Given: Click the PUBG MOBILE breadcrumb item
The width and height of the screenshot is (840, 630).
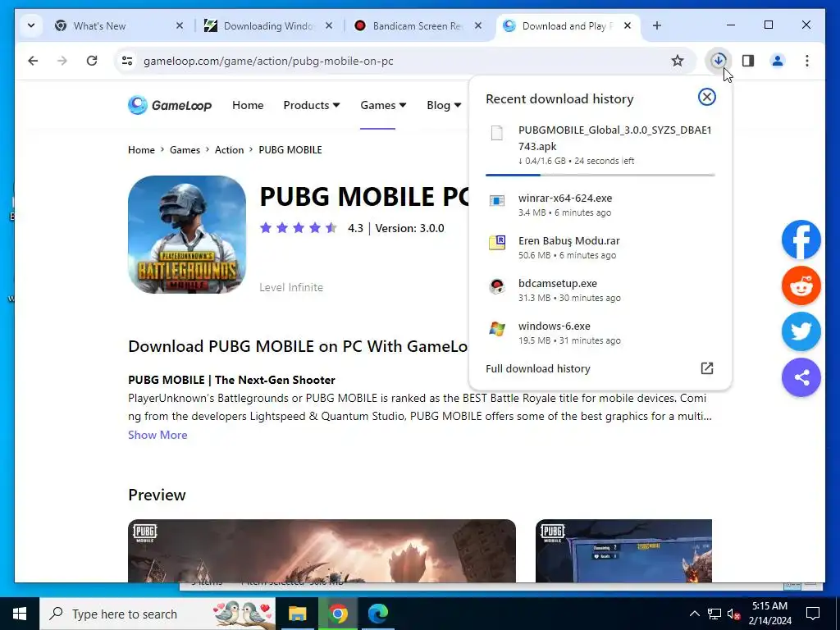Looking at the screenshot, I should pos(290,150).
